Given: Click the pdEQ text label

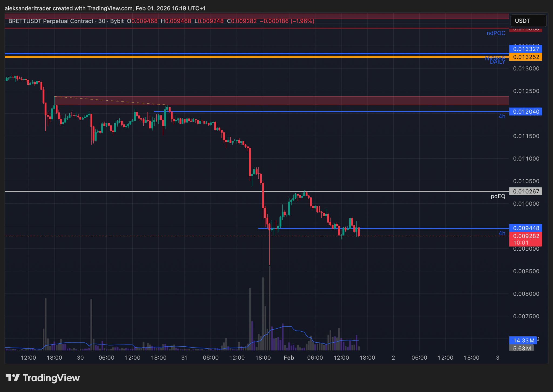Looking at the screenshot, I should point(498,196).
